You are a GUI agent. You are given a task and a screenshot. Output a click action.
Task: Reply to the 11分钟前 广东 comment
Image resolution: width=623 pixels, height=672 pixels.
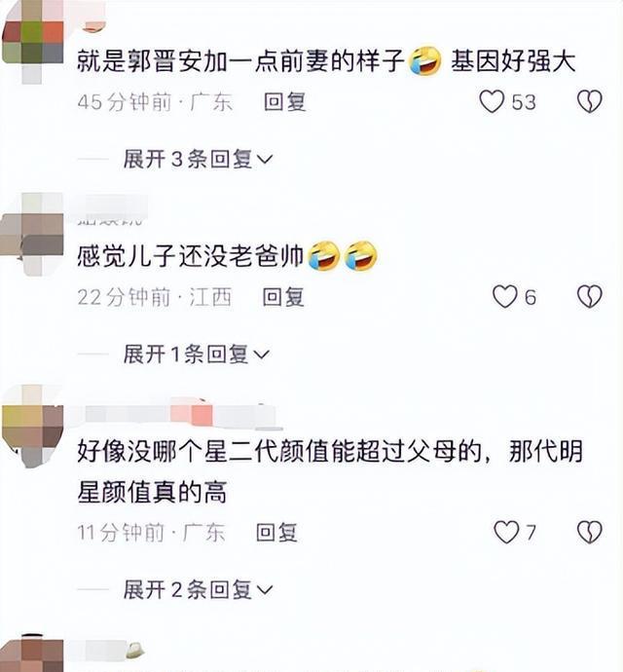(276, 533)
